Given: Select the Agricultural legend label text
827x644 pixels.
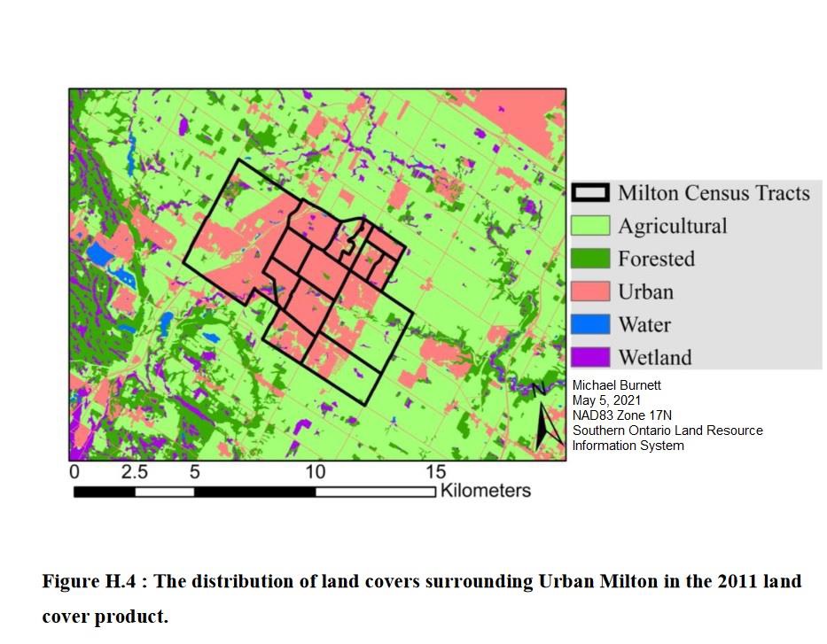Looking at the screenshot, I should (675, 226).
